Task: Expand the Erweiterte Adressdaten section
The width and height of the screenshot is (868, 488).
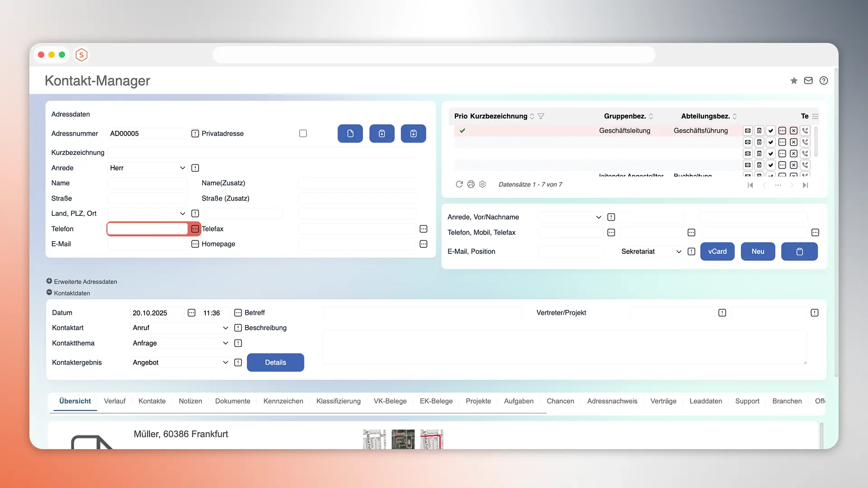Action: click(x=49, y=281)
